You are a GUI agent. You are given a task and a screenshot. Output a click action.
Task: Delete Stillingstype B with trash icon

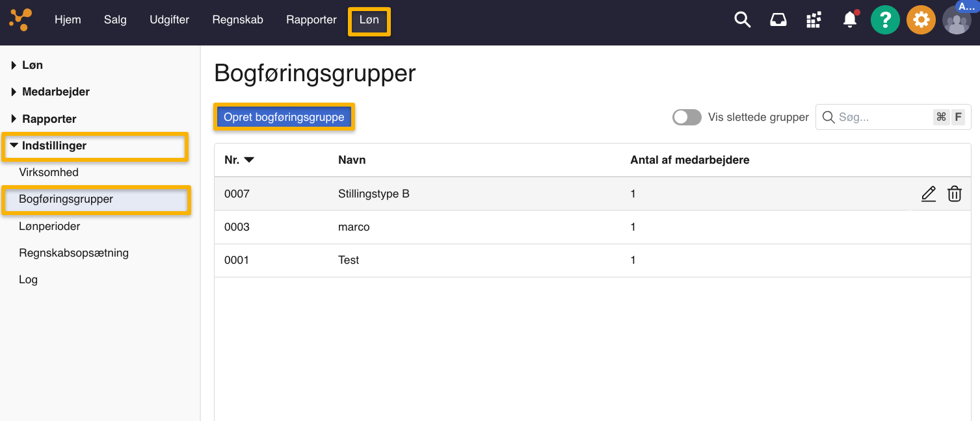coord(954,194)
